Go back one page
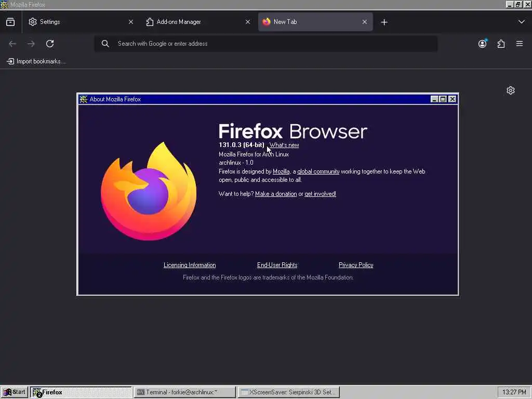This screenshot has width=532, height=399. coord(12,44)
